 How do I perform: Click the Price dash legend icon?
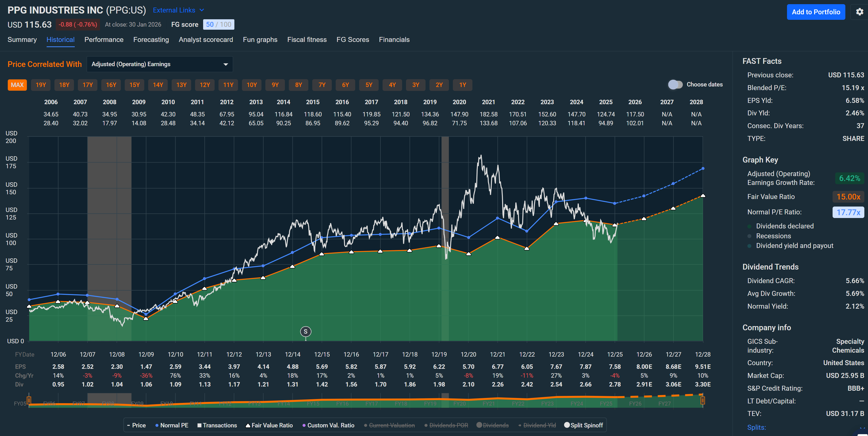point(128,425)
